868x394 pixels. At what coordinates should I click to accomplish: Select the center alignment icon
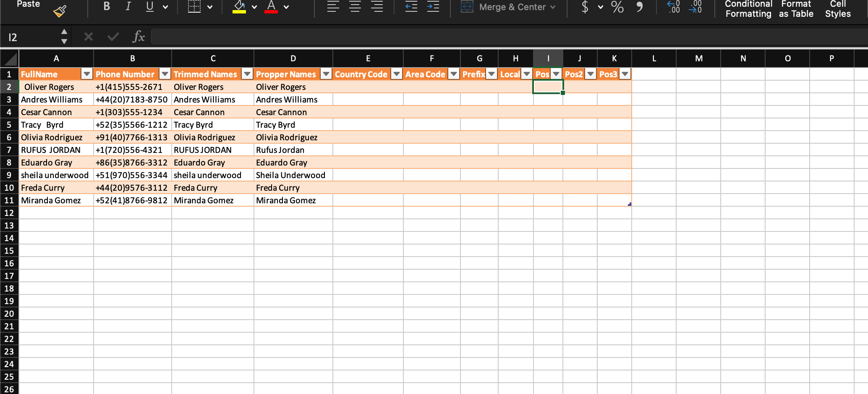click(x=355, y=7)
